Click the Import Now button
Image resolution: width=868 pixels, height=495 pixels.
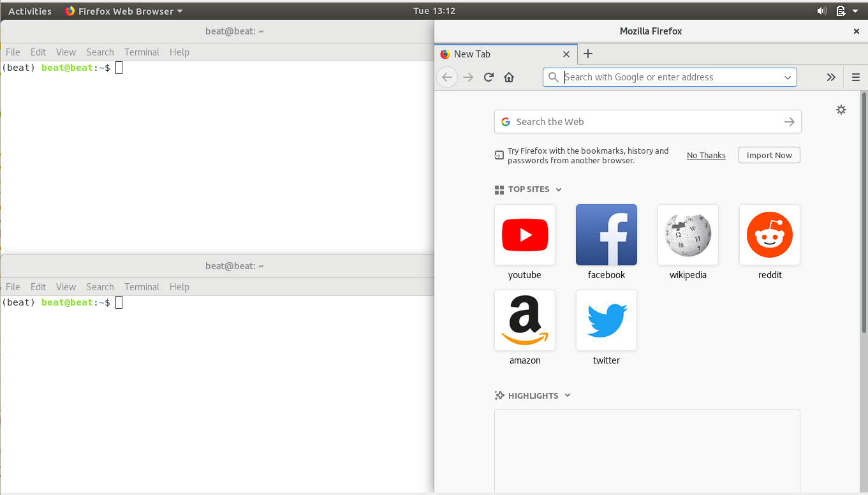click(769, 155)
